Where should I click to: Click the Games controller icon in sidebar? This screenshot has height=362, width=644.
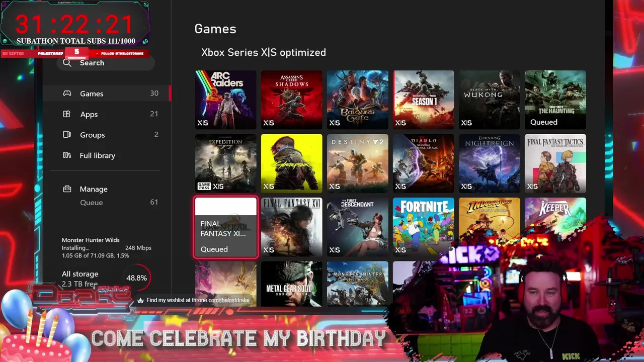67,94
